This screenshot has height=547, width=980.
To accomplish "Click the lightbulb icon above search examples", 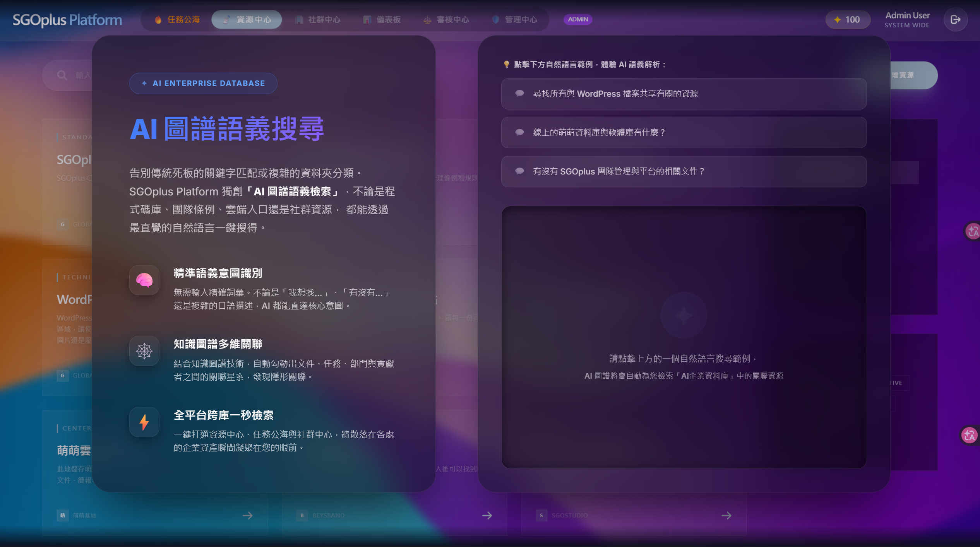I will point(506,64).
